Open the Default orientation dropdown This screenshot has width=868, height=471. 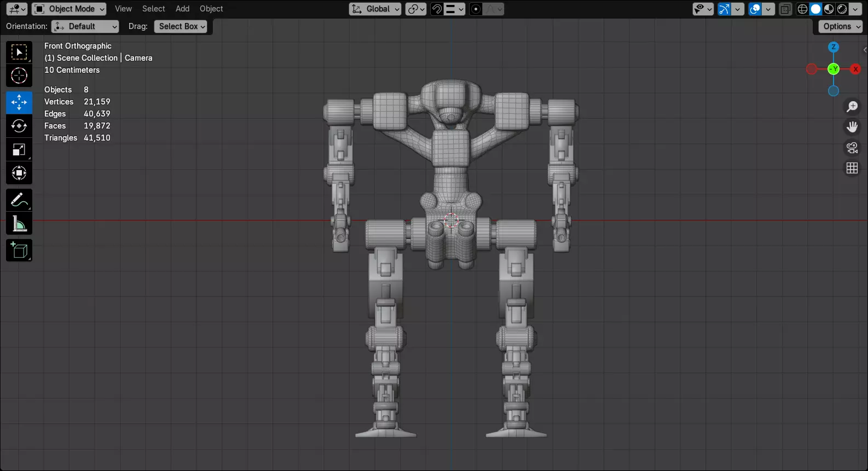tap(85, 26)
